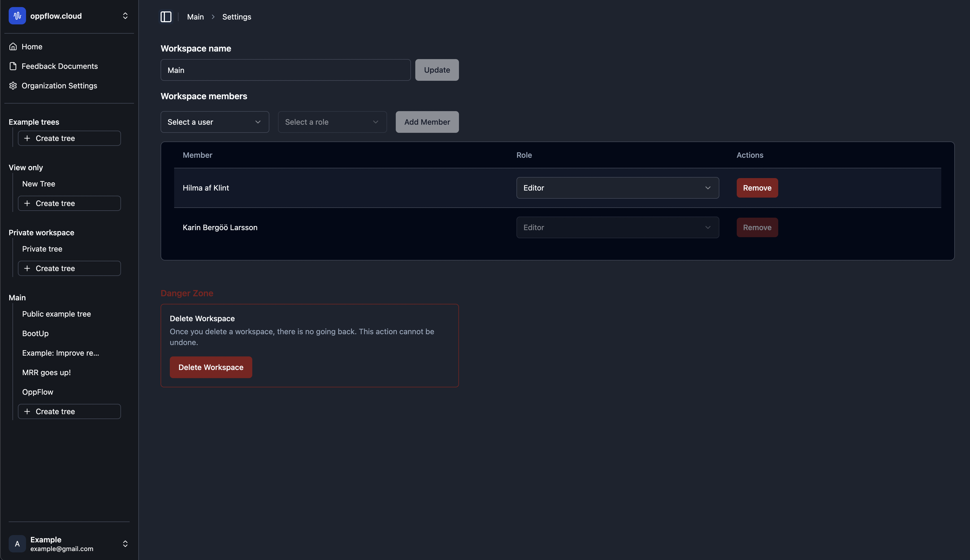This screenshot has height=560, width=970.
Task: Click the oppflow.cloud logo icon
Action: (17, 16)
